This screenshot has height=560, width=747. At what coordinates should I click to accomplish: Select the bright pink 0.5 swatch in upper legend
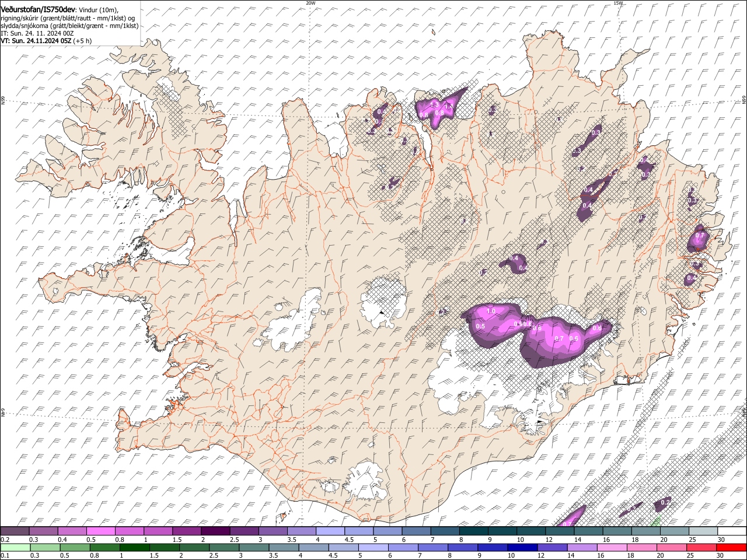tap(101, 531)
